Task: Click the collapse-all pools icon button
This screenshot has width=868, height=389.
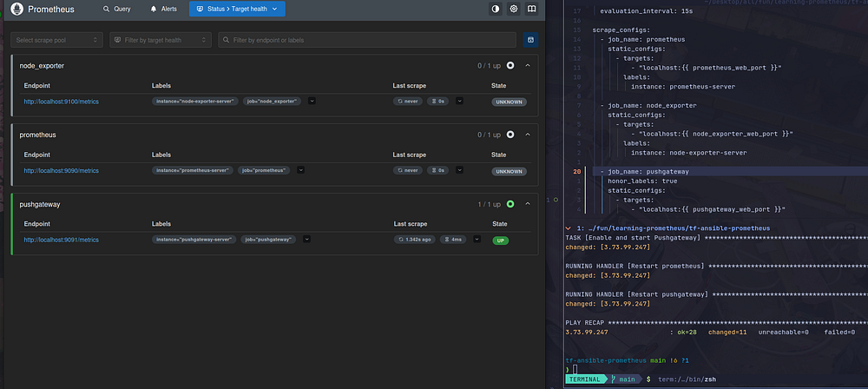Action: [530, 40]
